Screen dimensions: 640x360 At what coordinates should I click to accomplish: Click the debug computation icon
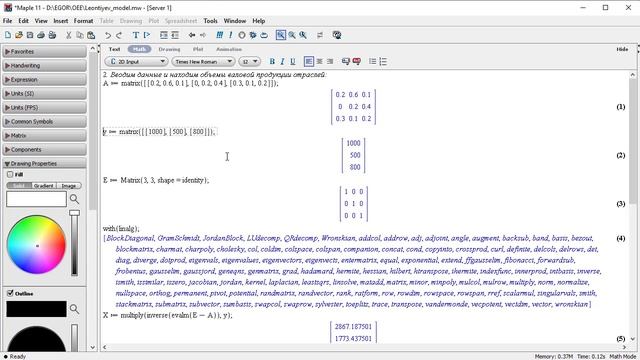tap(253, 35)
